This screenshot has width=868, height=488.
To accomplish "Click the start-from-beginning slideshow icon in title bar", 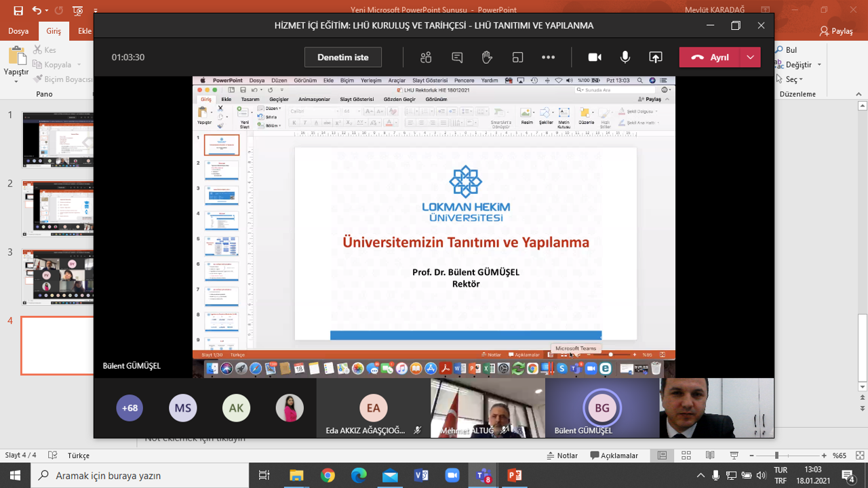I will click(x=78, y=10).
